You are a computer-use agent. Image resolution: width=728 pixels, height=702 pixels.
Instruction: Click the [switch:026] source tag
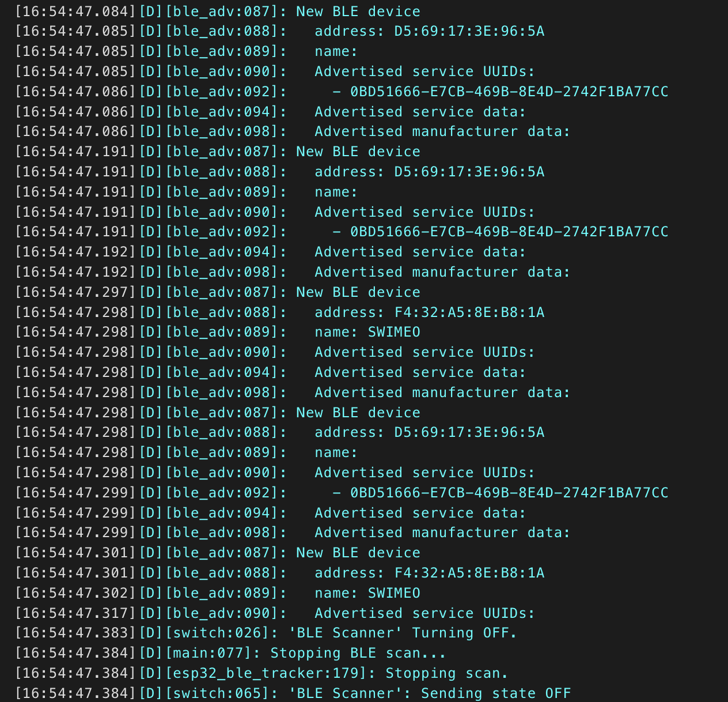pyautogui.click(x=217, y=633)
